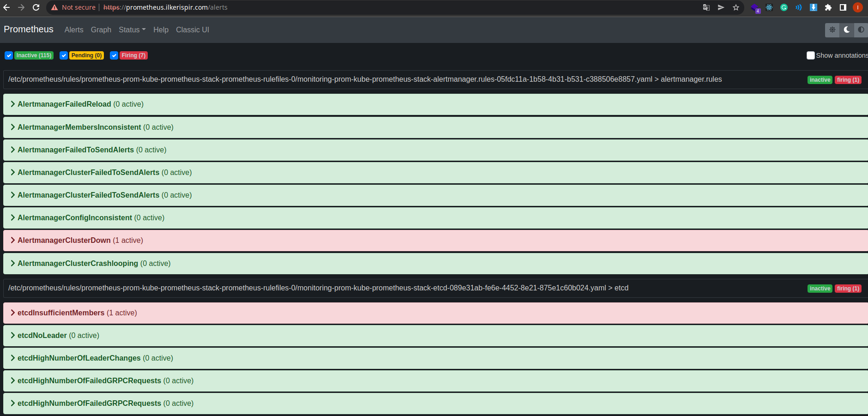Switch to light theme with the sun icon
This screenshot has width=868, height=416.
832,30
